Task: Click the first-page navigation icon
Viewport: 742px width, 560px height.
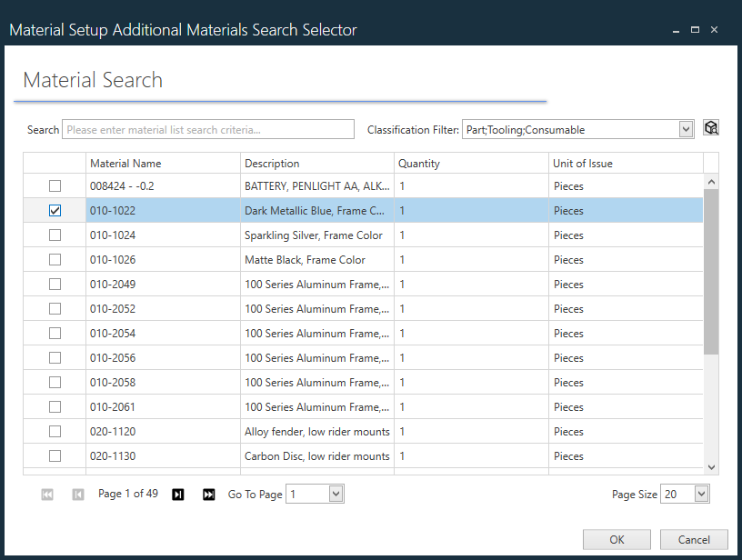Action: pyautogui.click(x=46, y=494)
